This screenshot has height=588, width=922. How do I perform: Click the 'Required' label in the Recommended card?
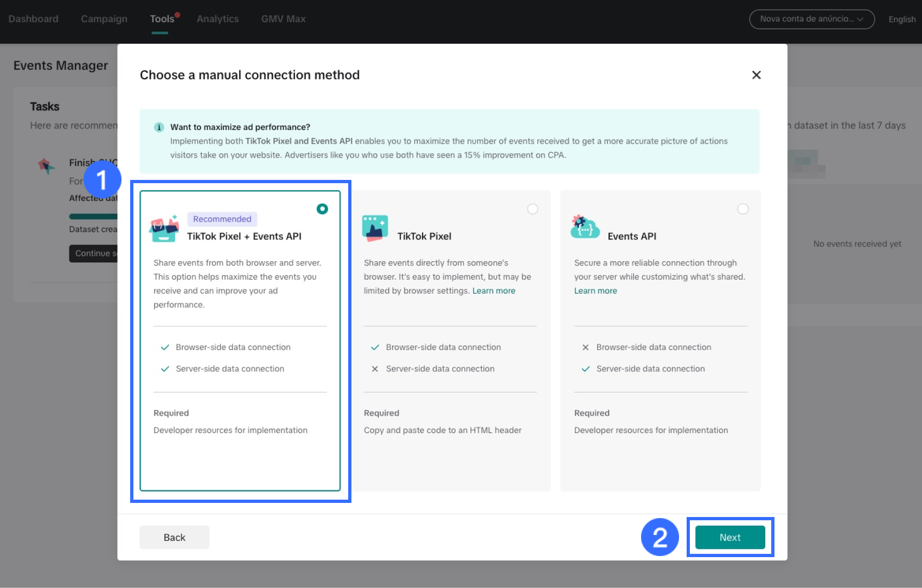point(171,413)
